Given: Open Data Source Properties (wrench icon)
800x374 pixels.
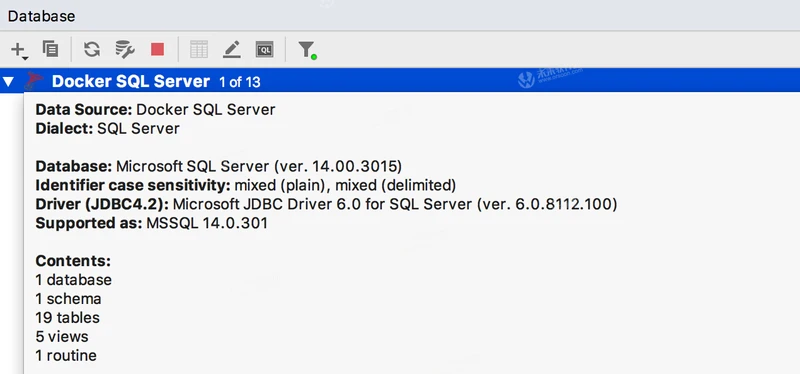Looking at the screenshot, I should pos(124,49).
